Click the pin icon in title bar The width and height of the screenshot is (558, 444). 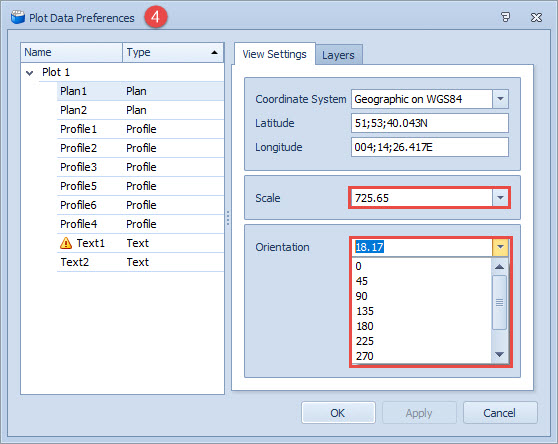505,17
